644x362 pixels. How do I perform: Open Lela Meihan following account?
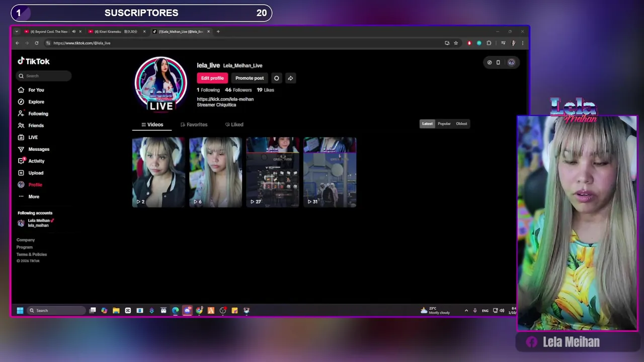pos(36,223)
